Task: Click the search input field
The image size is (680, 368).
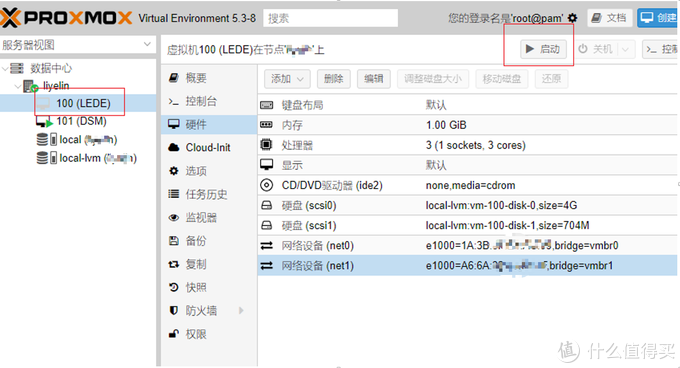Action: [330, 18]
